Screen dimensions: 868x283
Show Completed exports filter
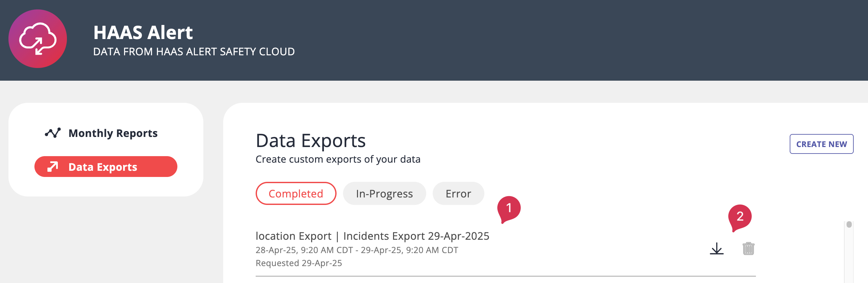(x=296, y=194)
